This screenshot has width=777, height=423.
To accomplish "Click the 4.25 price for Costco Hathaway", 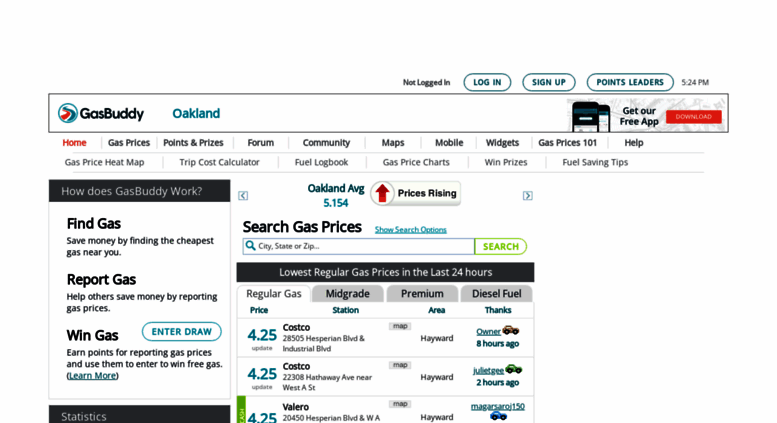I will coord(262,374).
